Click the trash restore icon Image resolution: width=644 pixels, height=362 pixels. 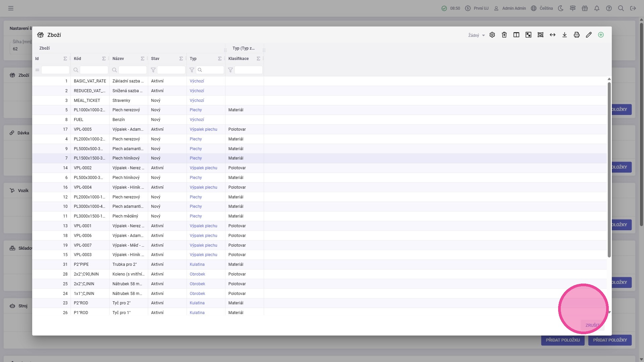click(504, 35)
